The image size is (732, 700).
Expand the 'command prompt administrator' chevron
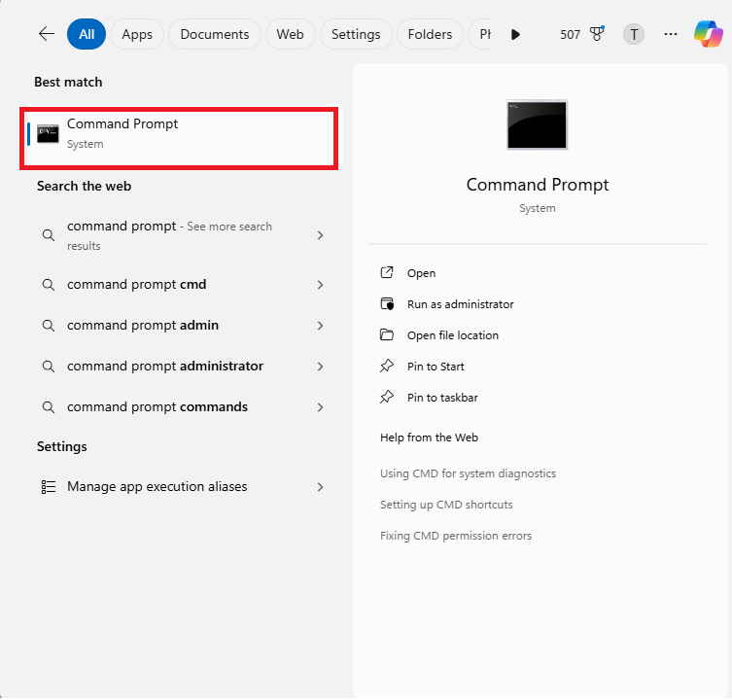tap(320, 367)
